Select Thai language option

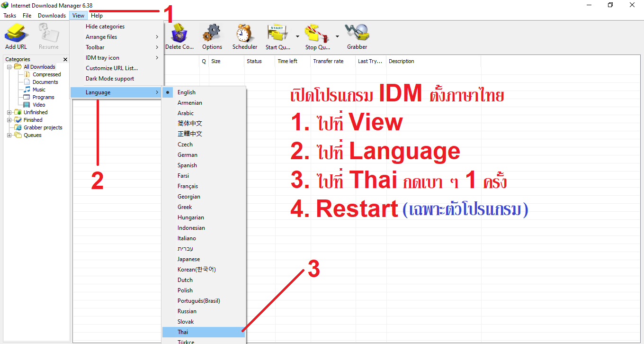(x=204, y=332)
